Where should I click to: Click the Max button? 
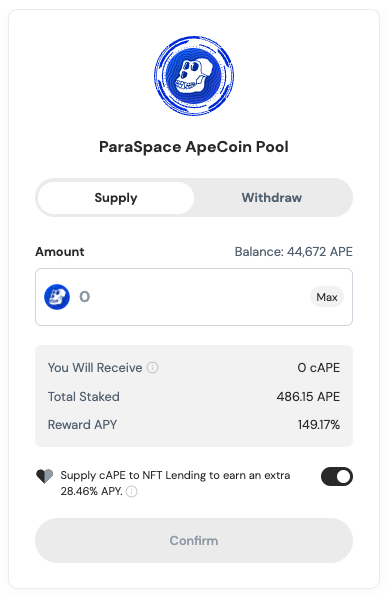click(x=327, y=297)
